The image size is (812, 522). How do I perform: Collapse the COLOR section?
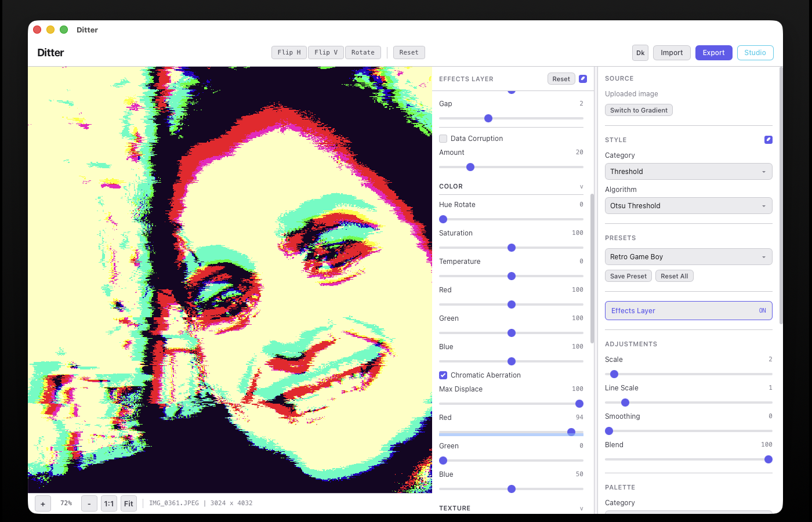pyautogui.click(x=581, y=187)
